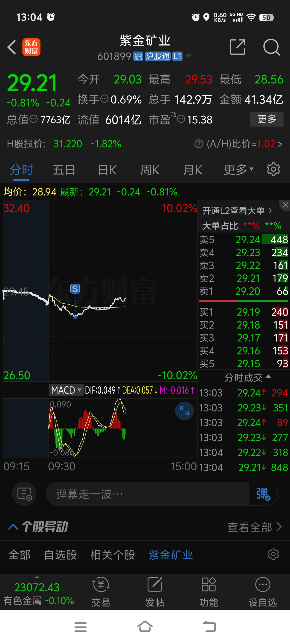Open the (A/H)比价 details link
The image size is (290, 644).
coord(245,144)
